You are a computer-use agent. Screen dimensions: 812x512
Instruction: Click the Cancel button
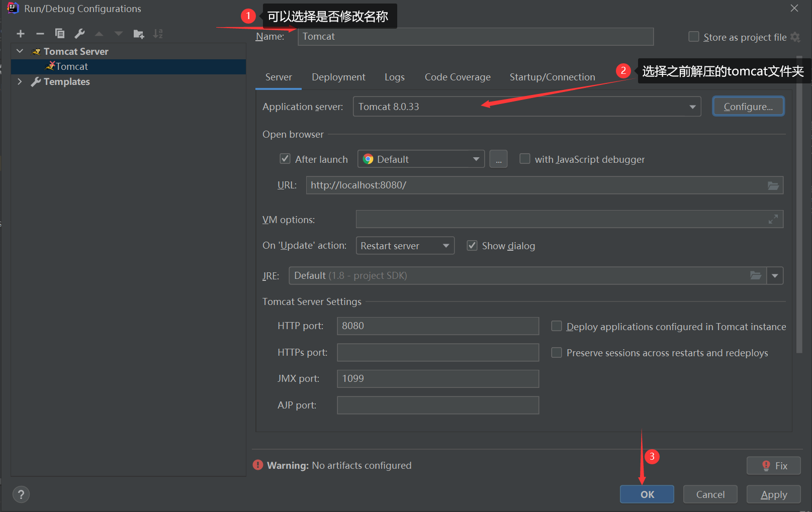pos(710,494)
